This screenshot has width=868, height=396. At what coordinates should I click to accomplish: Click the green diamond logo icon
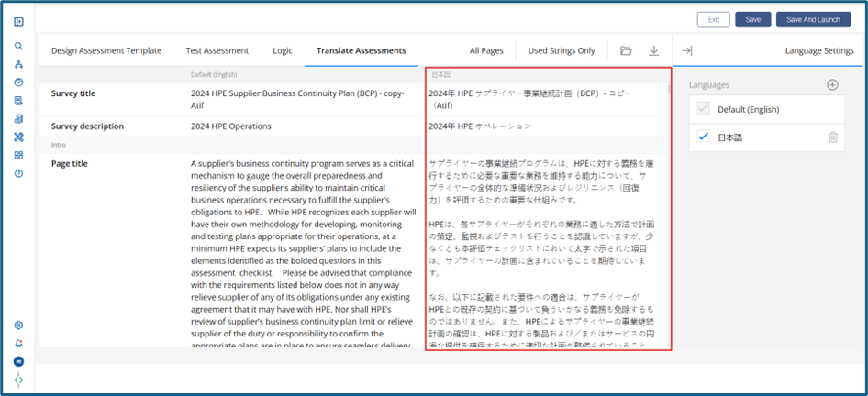click(x=18, y=380)
